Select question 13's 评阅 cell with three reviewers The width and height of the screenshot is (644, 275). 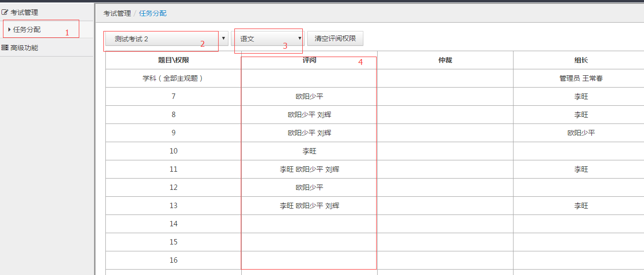click(309, 206)
